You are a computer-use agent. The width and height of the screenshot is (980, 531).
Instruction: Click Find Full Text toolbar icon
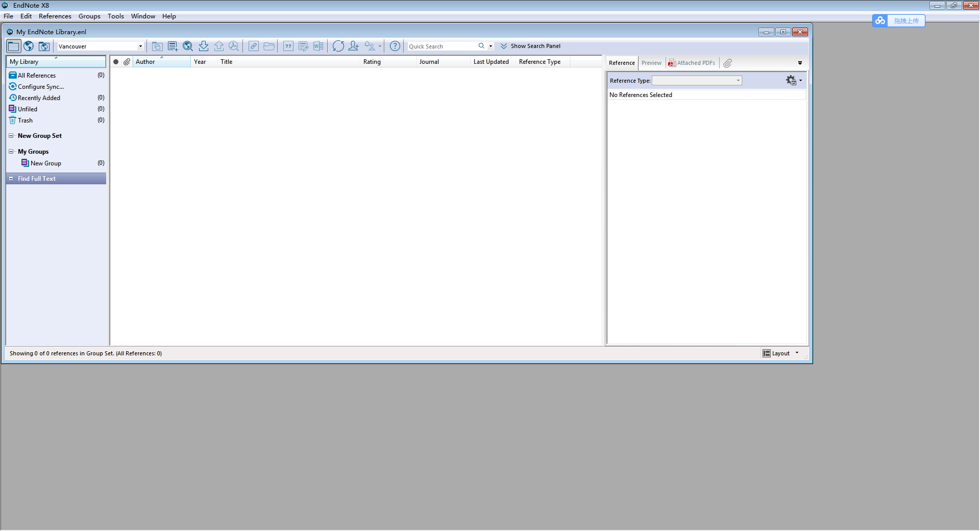click(234, 46)
